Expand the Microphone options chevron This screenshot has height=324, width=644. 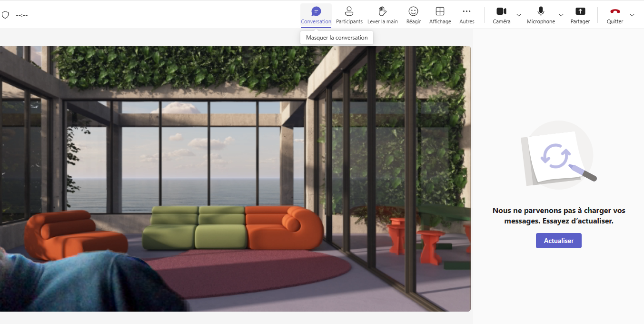561,15
